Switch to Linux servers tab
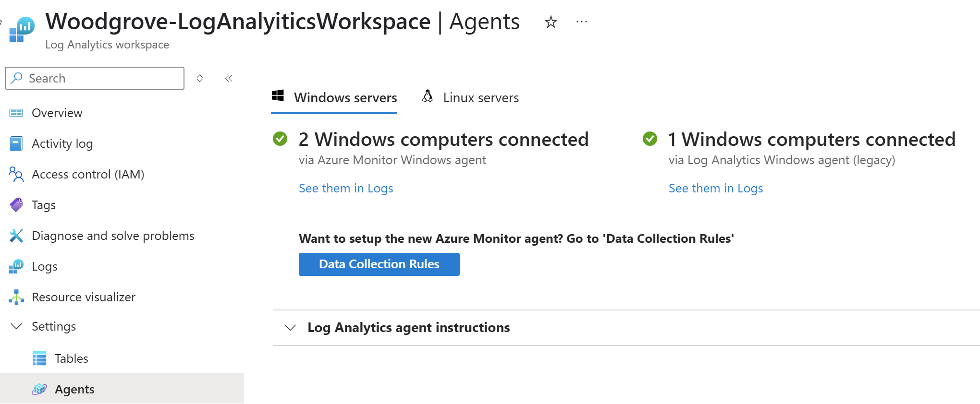 click(471, 97)
